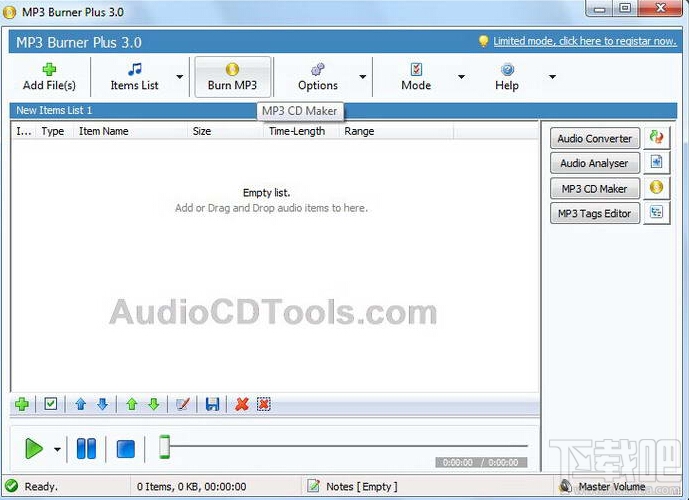This screenshot has width=689, height=500.
Task: Click the green up arrow icon
Action: point(132,404)
